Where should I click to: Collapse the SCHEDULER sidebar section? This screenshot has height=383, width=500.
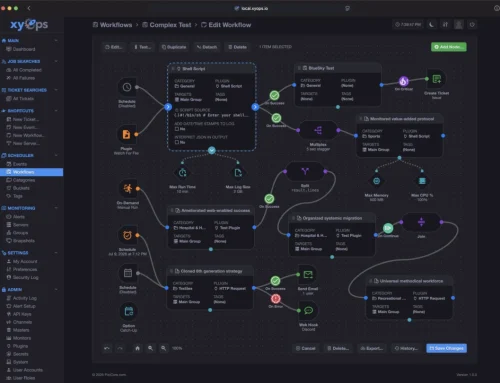[x=56, y=155]
